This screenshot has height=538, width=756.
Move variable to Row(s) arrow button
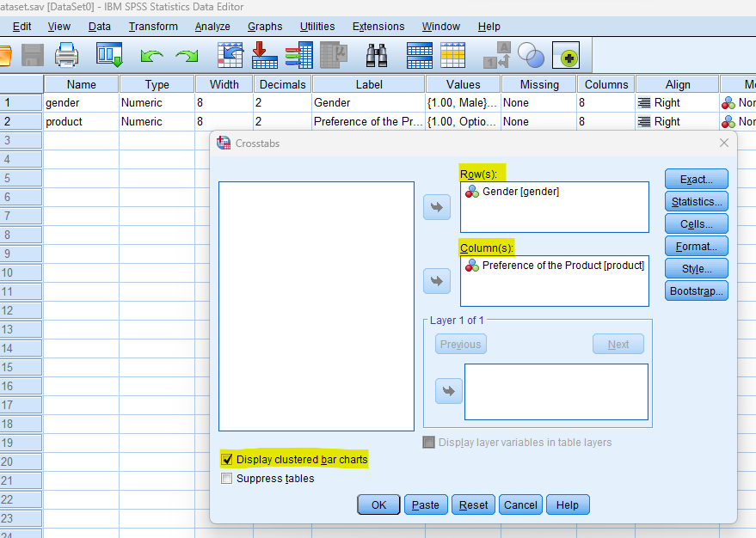pos(437,207)
